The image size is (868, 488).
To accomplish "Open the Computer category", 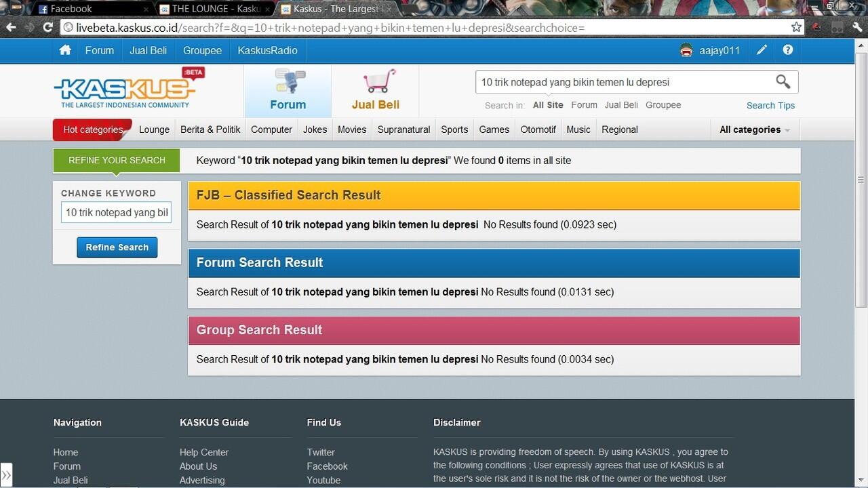I will (271, 129).
